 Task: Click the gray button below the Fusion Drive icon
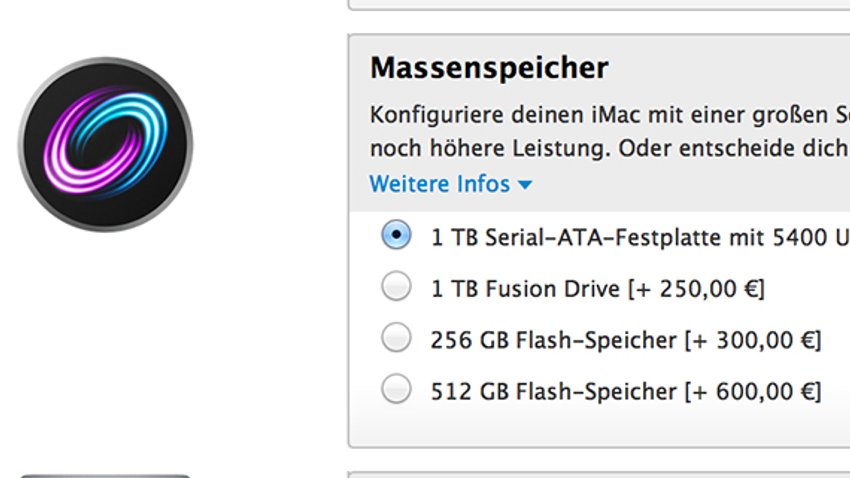coord(106,476)
